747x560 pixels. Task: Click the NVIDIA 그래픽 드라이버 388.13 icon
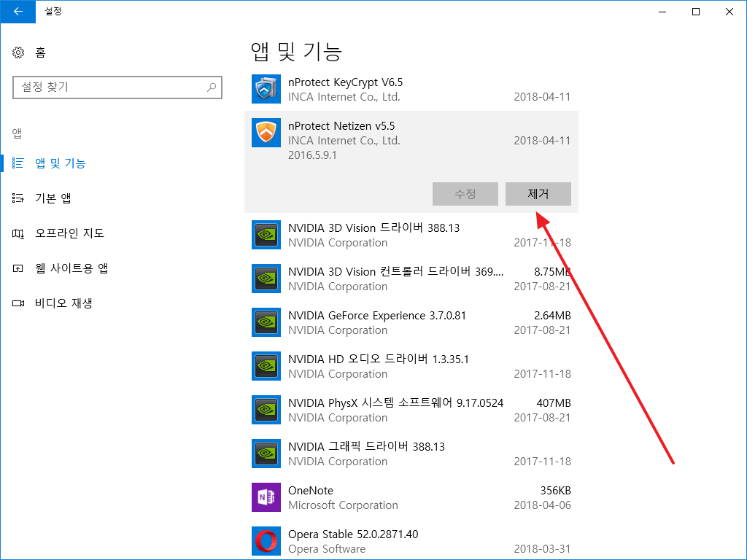[x=266, y=454]
